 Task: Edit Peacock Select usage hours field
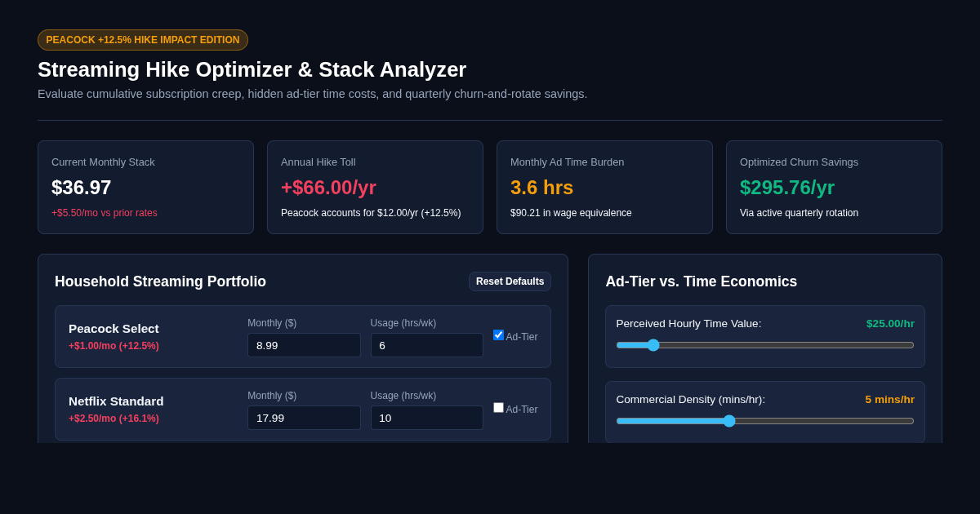pyautogui.click(x=426, y=345)
